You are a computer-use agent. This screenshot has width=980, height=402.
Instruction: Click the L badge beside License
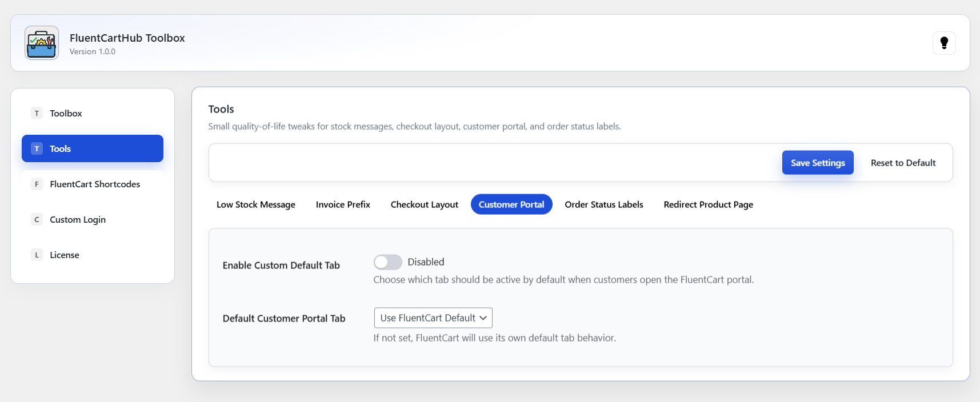[x=37, y=255]
